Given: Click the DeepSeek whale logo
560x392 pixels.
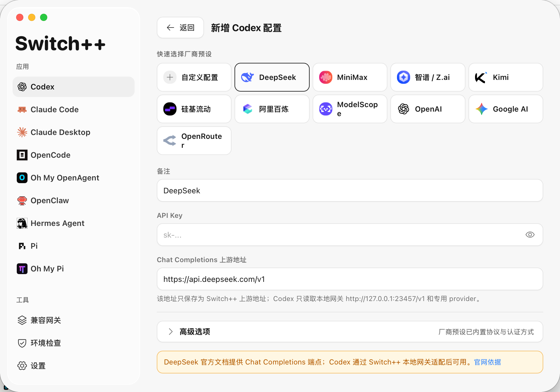Looking at the screenshot, I should pyautogui.click(x=248, y=77).
